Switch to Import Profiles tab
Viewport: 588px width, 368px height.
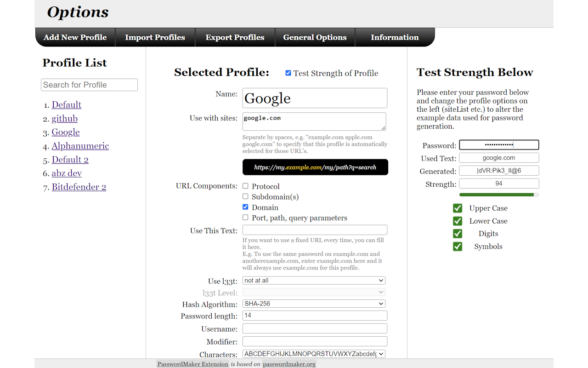tap(155, 37)
